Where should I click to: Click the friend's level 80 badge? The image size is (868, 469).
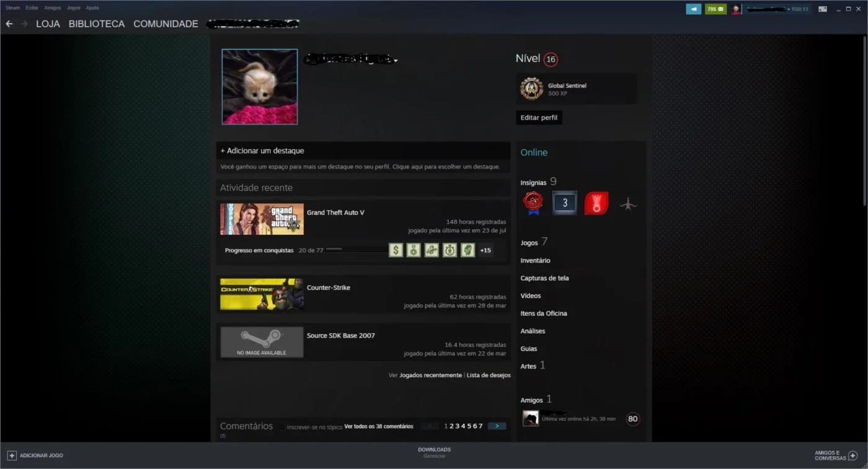(x=632, y=419)
